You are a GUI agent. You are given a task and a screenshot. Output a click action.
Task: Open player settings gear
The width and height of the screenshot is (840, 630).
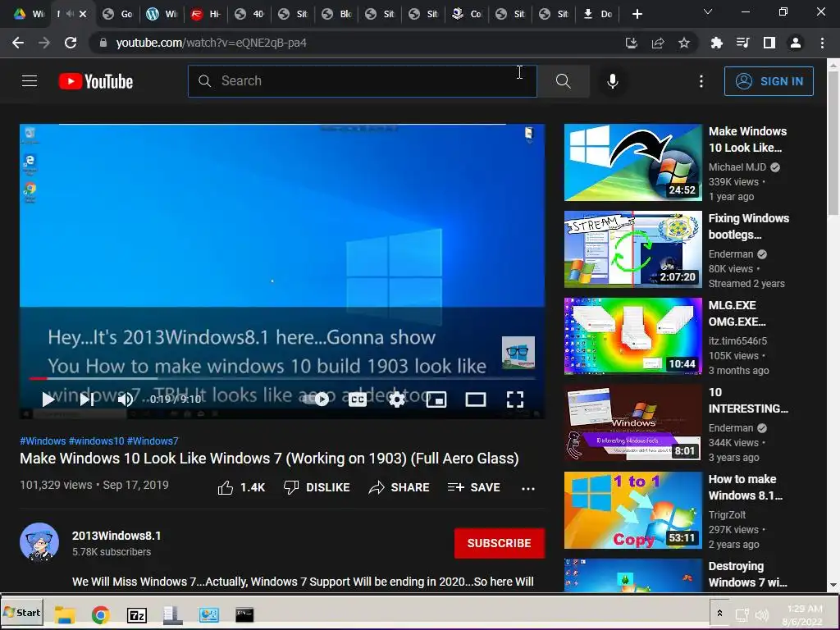pos(396,399)
